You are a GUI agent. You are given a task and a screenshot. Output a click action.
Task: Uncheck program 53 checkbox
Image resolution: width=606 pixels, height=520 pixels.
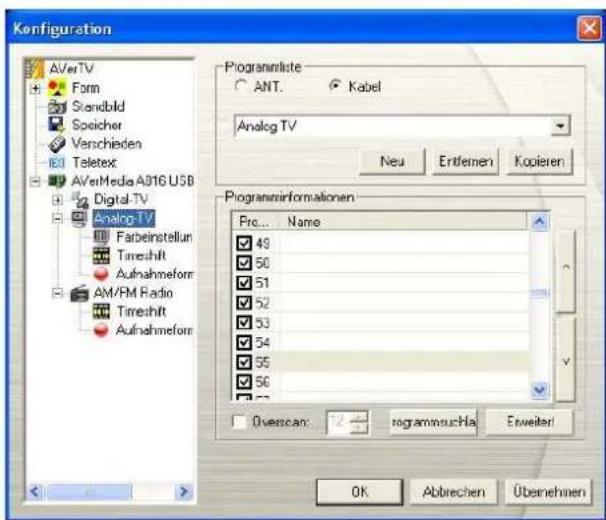point(244,322)
